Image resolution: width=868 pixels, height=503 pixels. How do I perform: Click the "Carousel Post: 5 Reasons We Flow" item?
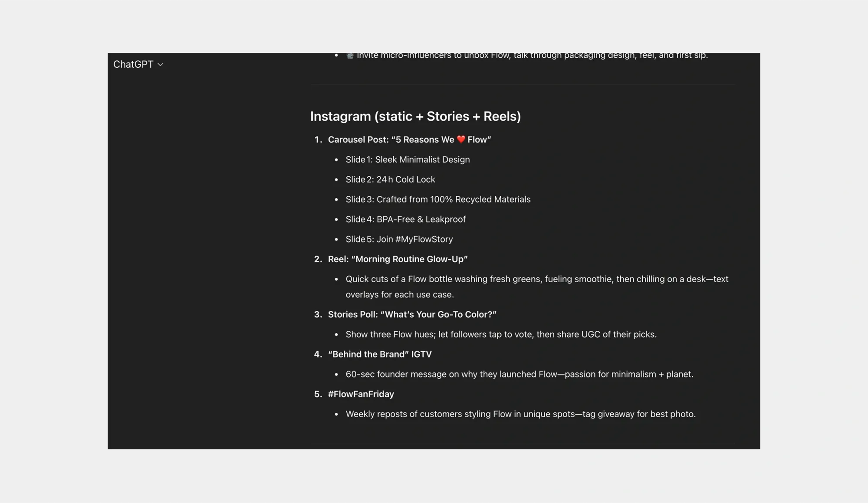click(x=409, y=140)
